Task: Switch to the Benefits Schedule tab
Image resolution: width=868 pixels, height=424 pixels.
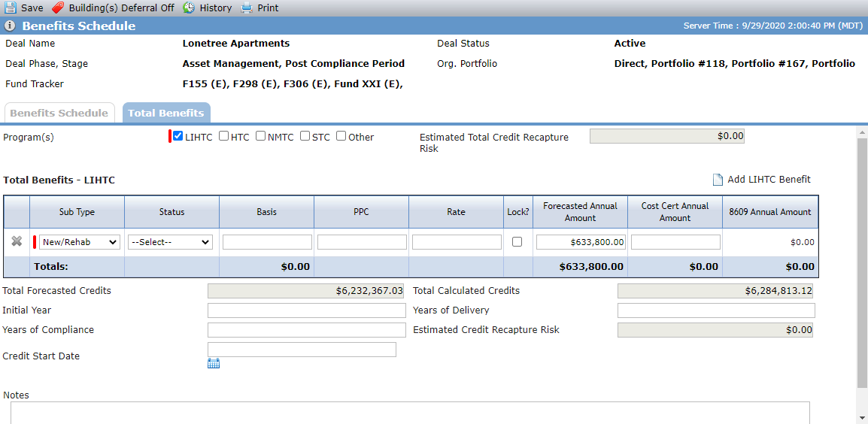Action: pos(59,113)
